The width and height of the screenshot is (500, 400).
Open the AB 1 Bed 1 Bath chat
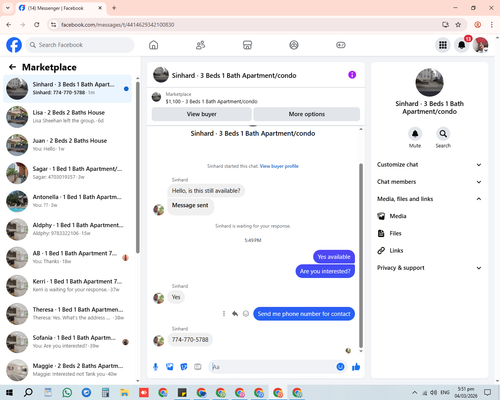pyautogui.click(x=67, y=257)
